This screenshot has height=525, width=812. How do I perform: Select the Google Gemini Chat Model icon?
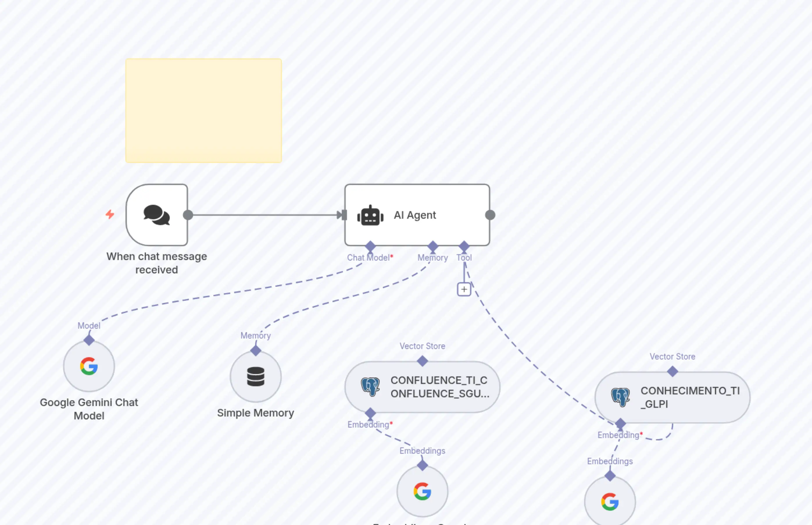(89, 366)
